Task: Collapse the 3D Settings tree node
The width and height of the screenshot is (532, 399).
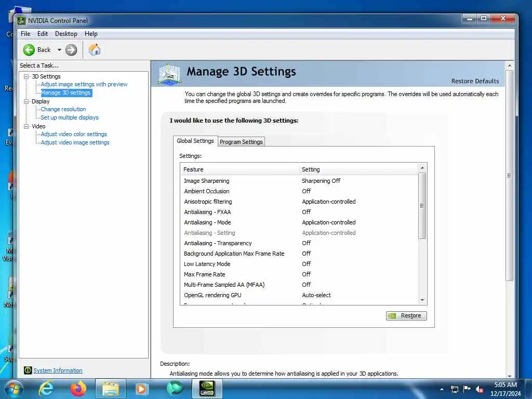Action: [x=26, y=76]
